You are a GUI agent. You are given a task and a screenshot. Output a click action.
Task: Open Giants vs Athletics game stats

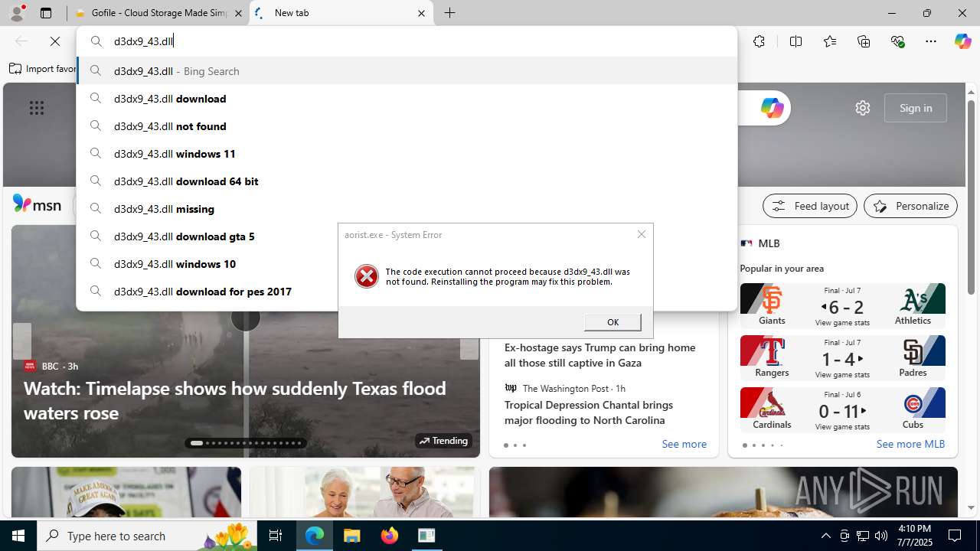pyautogui.click(x=842, y=305)
